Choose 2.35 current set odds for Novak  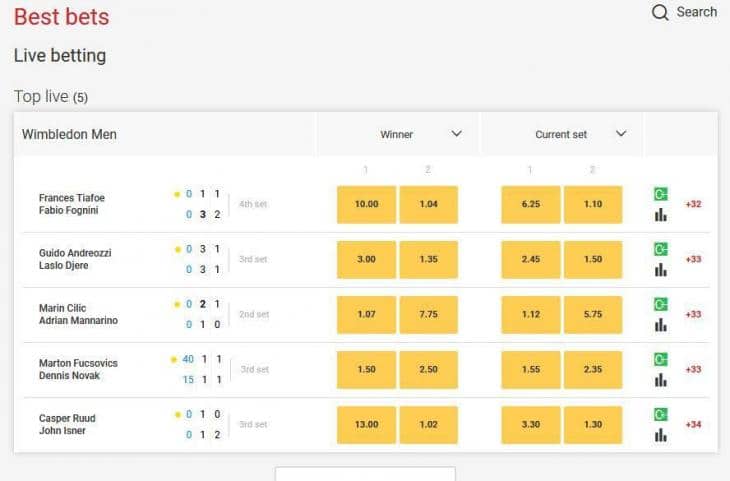[592, 369]
